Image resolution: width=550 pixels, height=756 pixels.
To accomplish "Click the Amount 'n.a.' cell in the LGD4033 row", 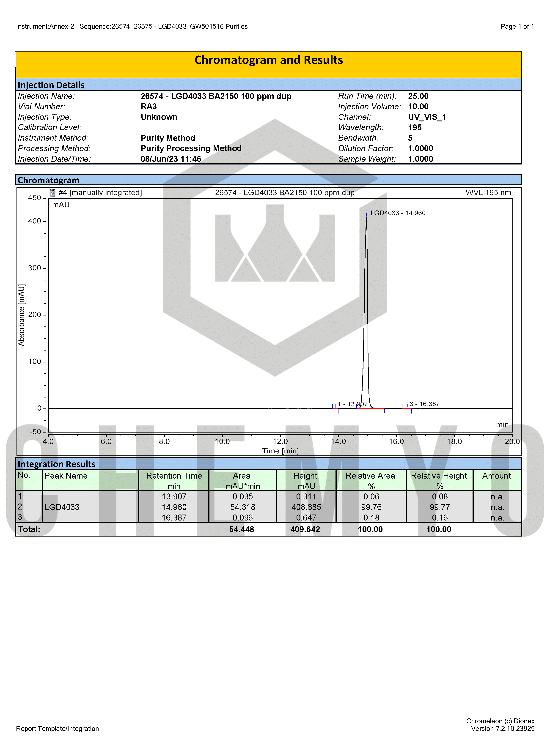I will pos(497,507).
